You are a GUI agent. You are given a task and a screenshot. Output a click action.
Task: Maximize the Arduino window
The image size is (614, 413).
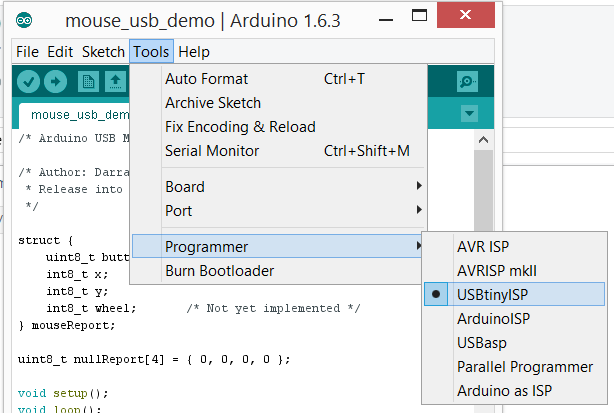(x=419, y=16)
